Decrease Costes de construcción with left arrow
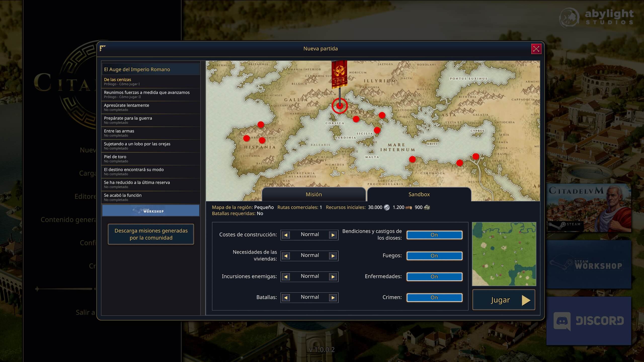 coord(286,235)
